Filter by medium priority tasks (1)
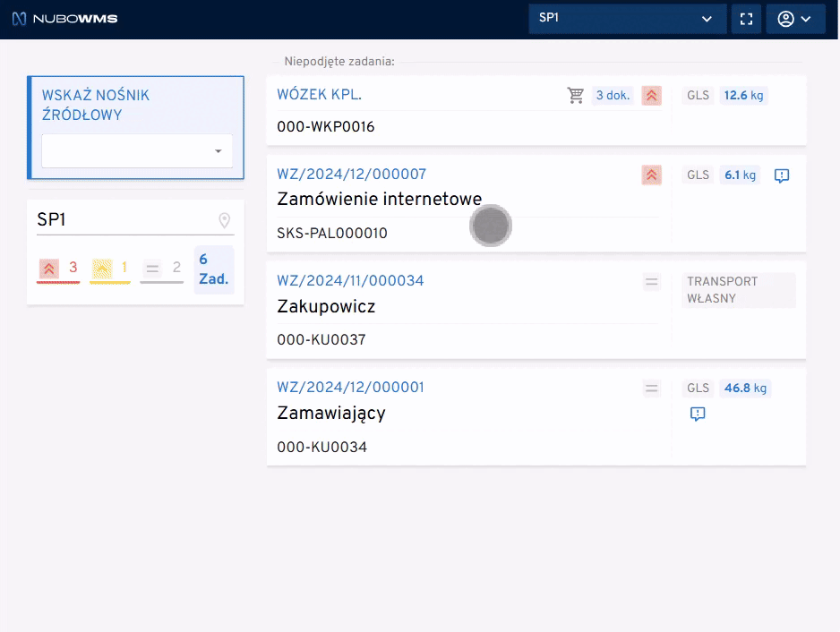Image resolution: width=840 pixels, height=632 pixels. pyautogui.click(x=111, y=268)
